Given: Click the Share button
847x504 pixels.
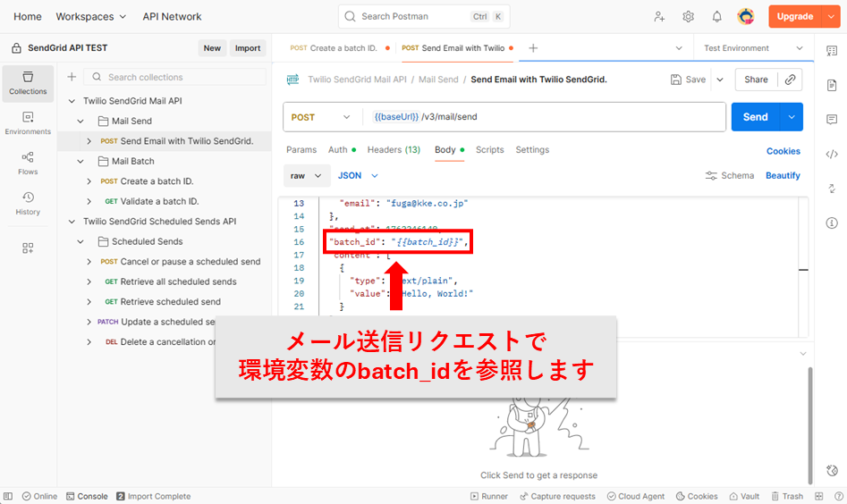Looking at the screenshot, I should coord(756,80).
